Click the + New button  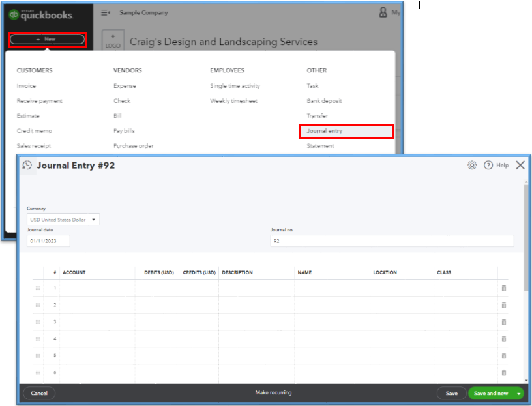pos(47,39)
